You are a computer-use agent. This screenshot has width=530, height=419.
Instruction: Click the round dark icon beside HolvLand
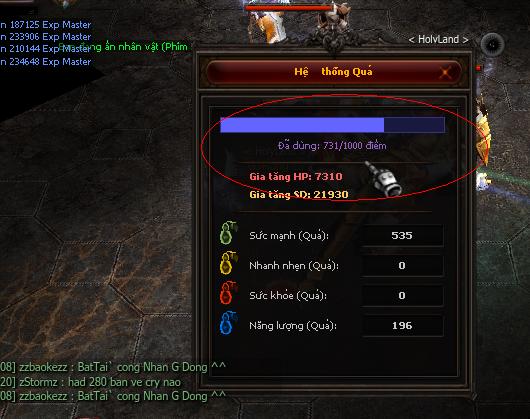point(492,45)
